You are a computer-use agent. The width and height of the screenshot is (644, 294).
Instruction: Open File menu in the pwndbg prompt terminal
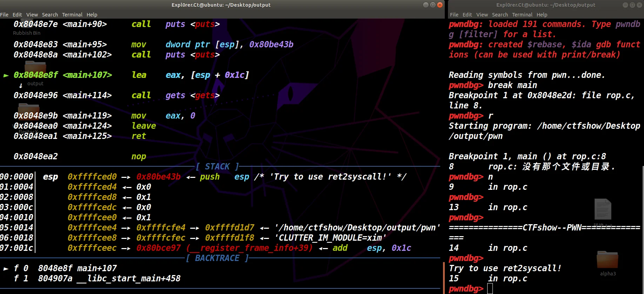(454, 15)
